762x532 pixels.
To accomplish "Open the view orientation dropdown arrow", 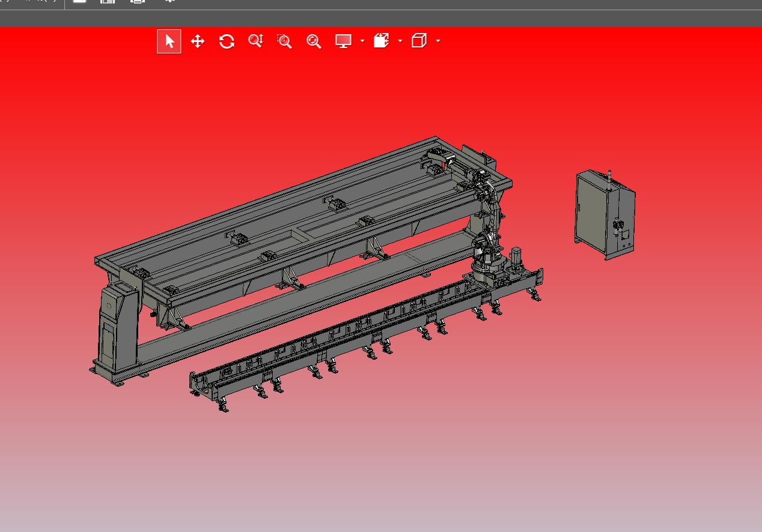I will 438,41.
